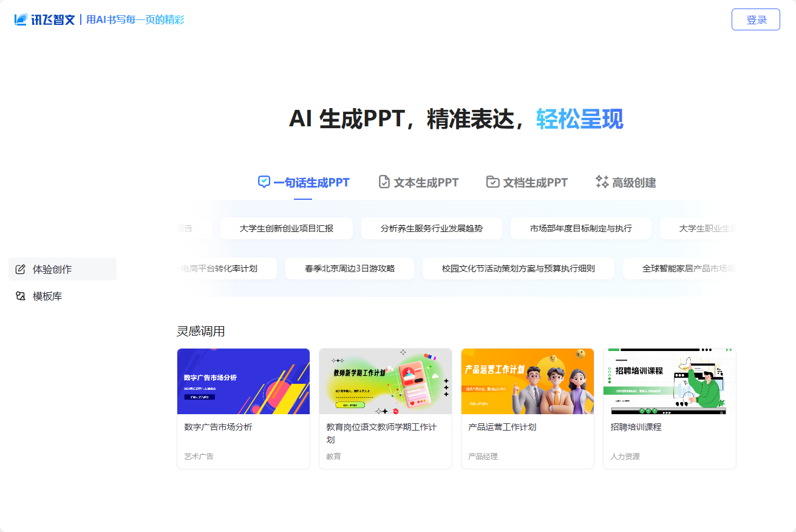Select the pen icon next to 体验创作
The image size is (796, 532).
[x=20, y=269]
